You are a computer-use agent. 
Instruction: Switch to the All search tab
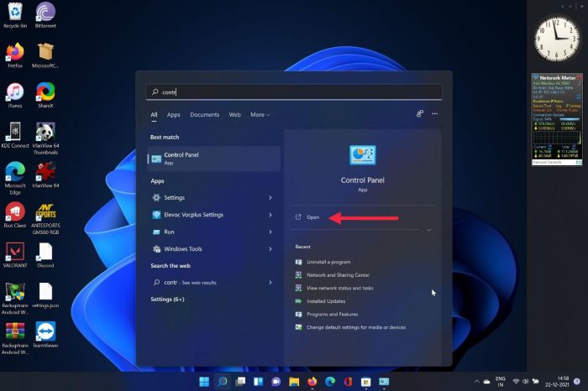tap(154, 115)
